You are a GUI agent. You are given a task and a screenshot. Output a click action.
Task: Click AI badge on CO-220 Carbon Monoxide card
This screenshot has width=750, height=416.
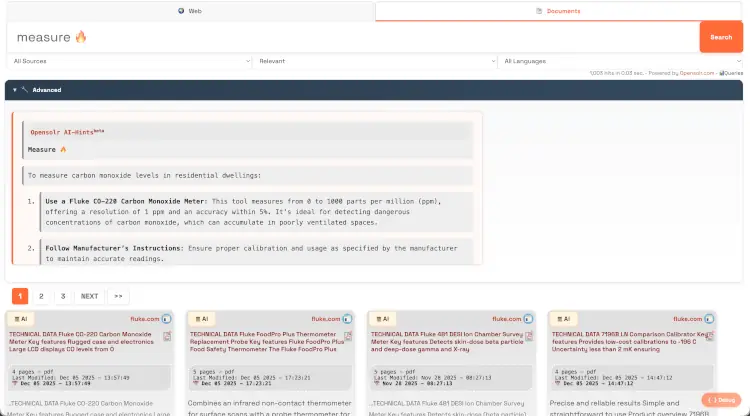[x=21, y=319]
